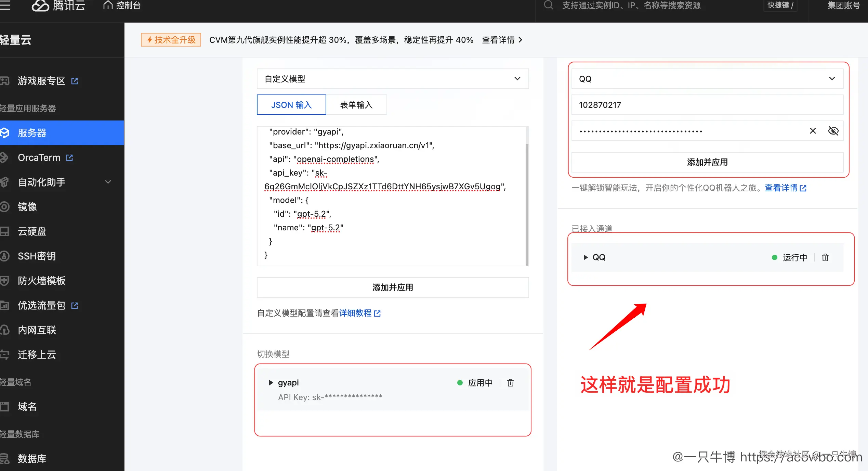Click the 添加并应用 button below JSON

click(392, 288)
